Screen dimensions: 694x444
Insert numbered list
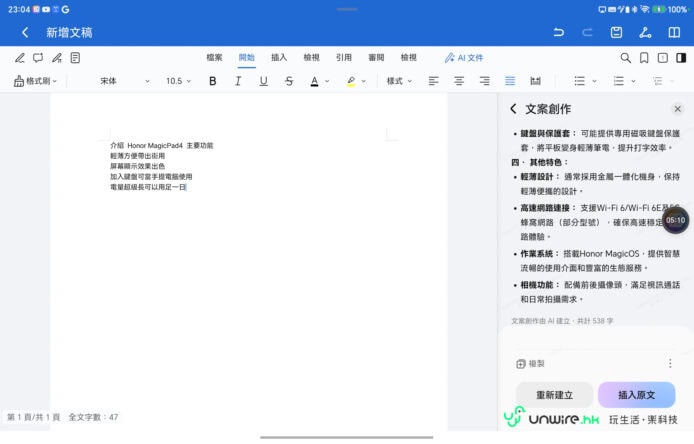(618, 81)
